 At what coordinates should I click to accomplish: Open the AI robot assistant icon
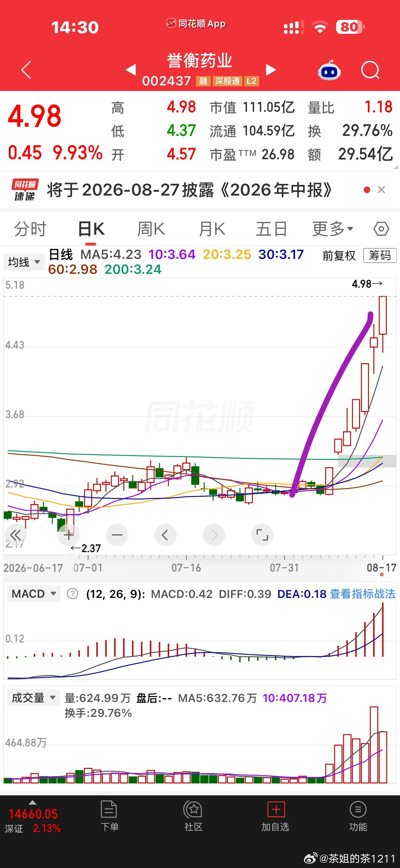tap(329, 70)
